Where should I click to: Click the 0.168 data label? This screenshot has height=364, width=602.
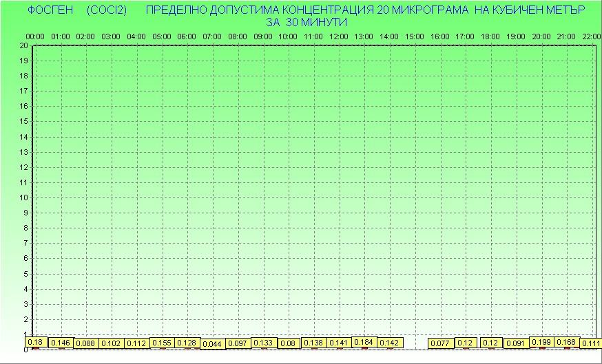click(566, 342)
